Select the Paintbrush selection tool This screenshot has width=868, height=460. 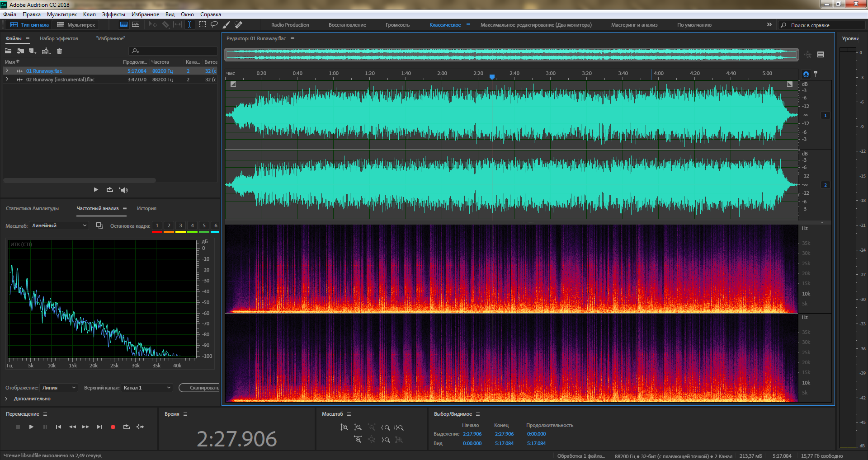tap(226, 25)
